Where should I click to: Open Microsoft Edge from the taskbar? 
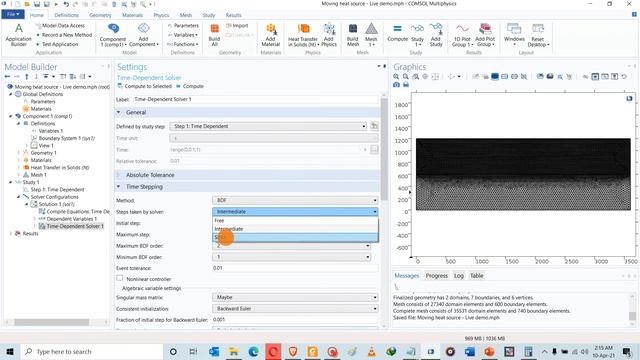click(253, 351)
